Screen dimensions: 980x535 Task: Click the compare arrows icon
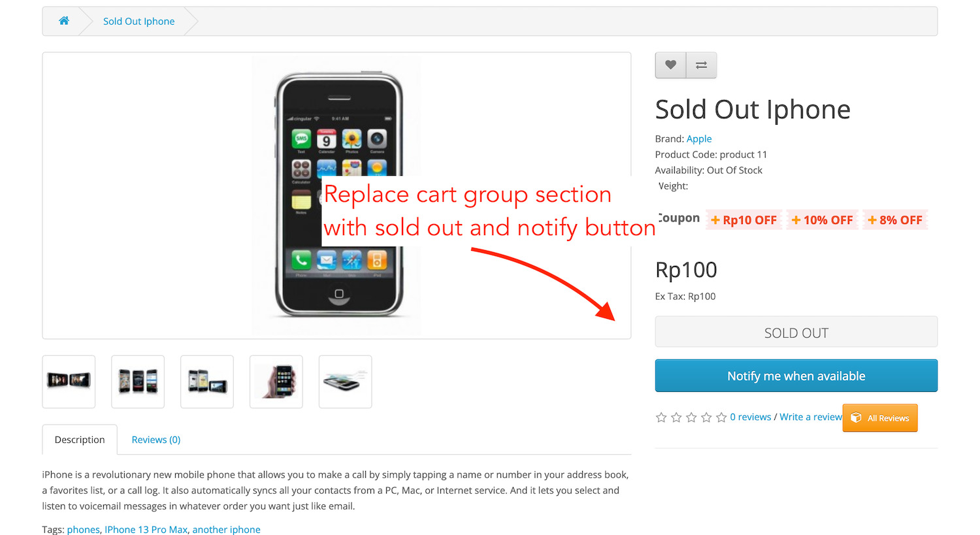(701, 65)
